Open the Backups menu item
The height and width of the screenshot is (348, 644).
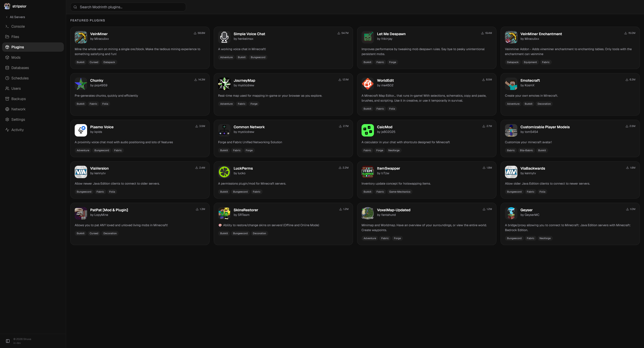(33, 99)
